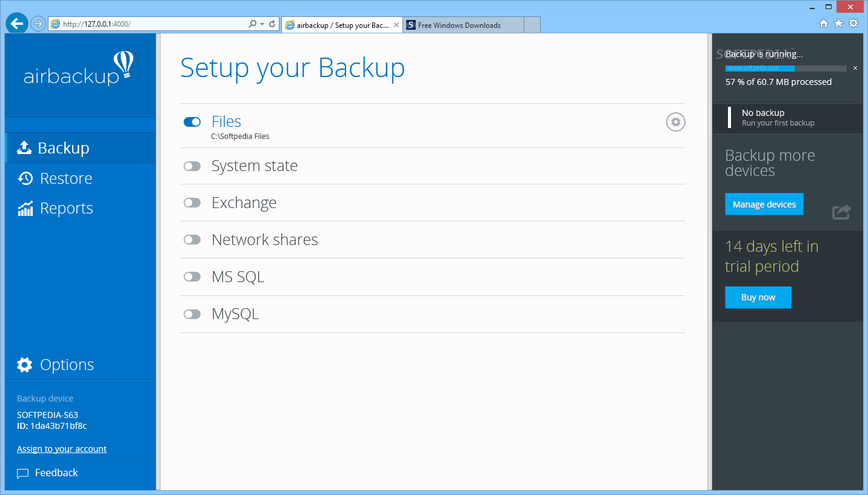Viewport: 868px width, 495px height.
Task: Cancel running backup with small x
Action: pyautogui.click(x=855, y=69)
